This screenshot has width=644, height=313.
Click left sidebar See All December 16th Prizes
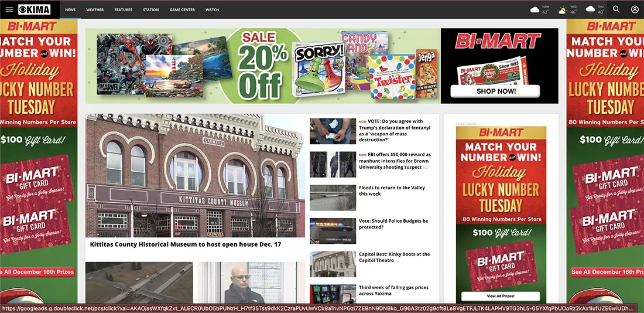37,272
